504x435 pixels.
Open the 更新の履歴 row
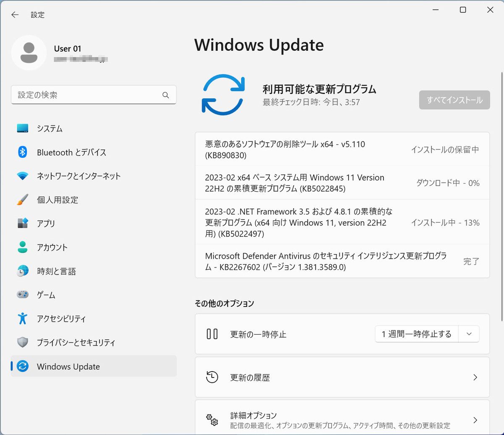coord(342,377)
